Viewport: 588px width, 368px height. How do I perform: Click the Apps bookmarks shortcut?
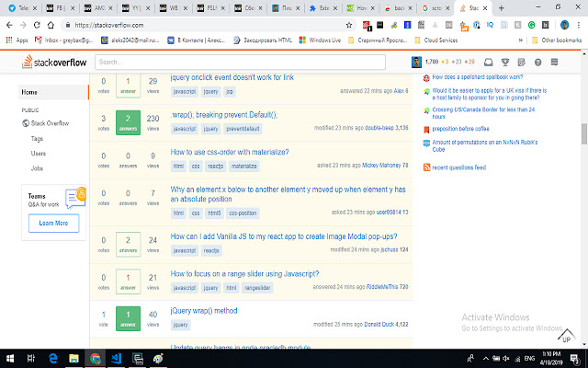pyautogui.click(x=17, y=40)
